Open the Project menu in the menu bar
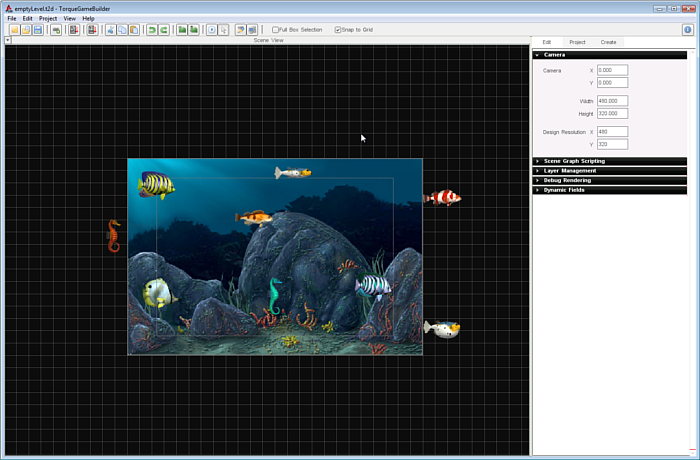Image resolution: width=700 pixels, height=460 pixels. point(48,18)
